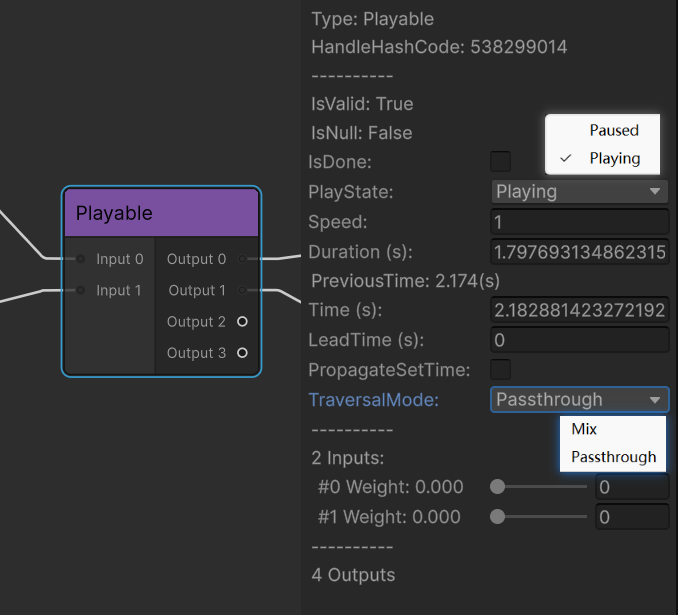The width and height of the screenshot is (678, 615).
Task: Click the Duration (s) value field
Action: click(579, 252)
